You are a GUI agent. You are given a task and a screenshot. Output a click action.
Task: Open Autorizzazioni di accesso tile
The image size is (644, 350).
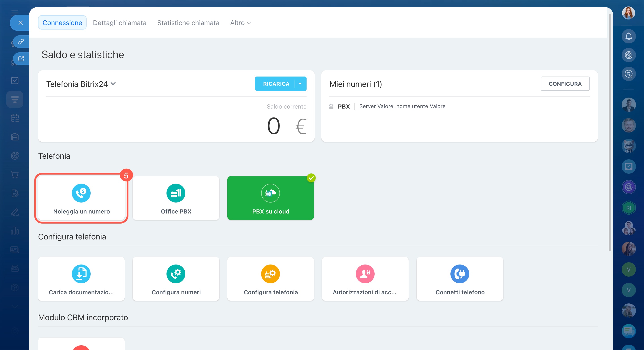[365, 279]
